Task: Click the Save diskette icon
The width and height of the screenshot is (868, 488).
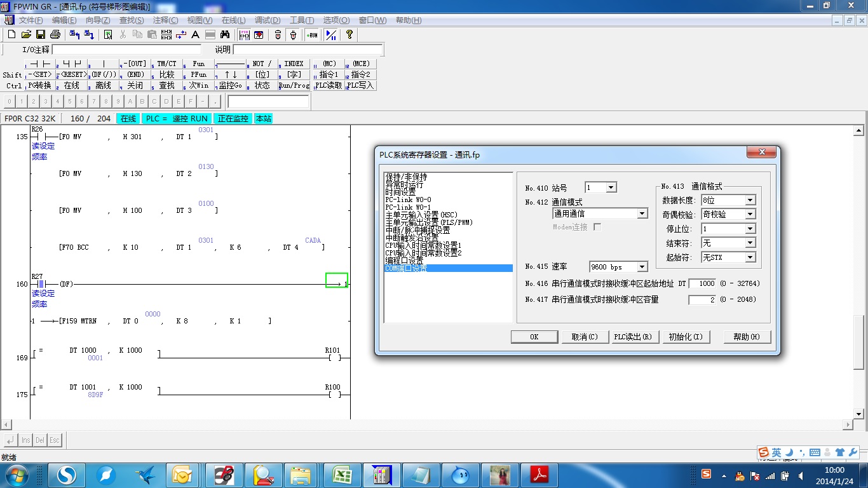Action: tap(41, 35)
